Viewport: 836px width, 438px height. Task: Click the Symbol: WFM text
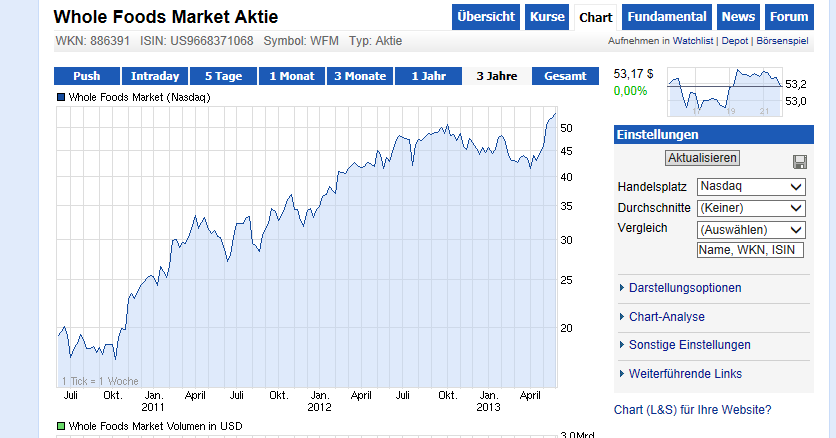tap(301, 41)
